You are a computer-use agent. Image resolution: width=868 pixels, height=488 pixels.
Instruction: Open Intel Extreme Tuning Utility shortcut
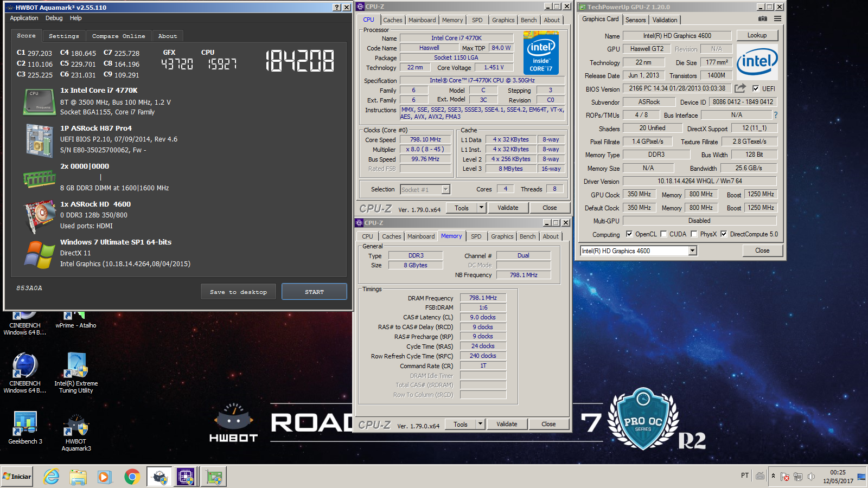76,373
